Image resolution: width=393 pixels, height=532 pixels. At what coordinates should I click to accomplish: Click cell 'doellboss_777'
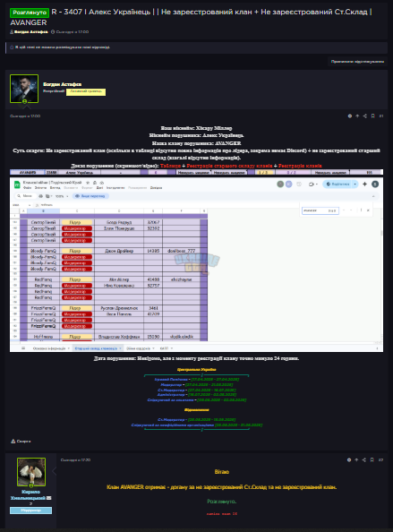click(181, 251)
